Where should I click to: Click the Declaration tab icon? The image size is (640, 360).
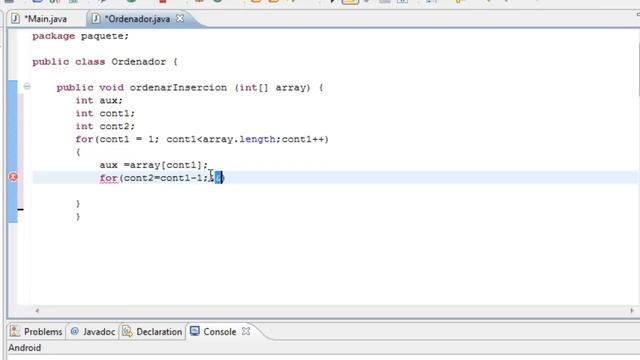127,331
